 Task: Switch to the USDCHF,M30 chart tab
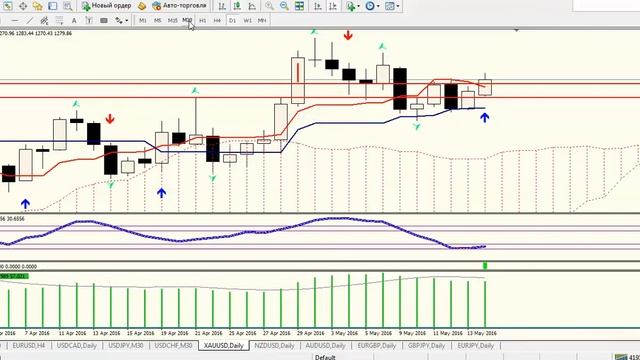pyautogui.click(x=173, y=345)
